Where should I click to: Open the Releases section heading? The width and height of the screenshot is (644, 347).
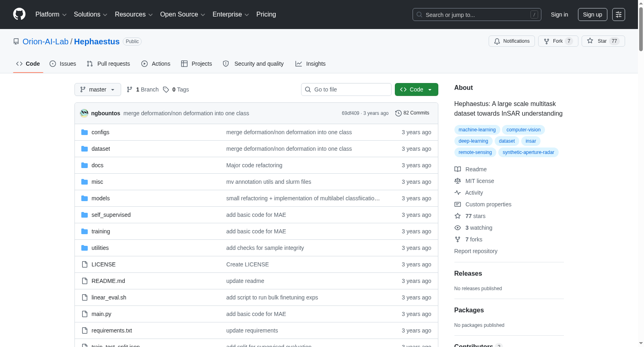[x=468, y=273]
